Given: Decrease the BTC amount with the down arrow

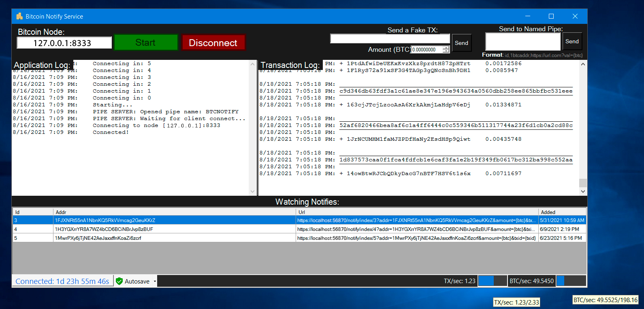Looking at the screenshot, I should pos(446,51).
